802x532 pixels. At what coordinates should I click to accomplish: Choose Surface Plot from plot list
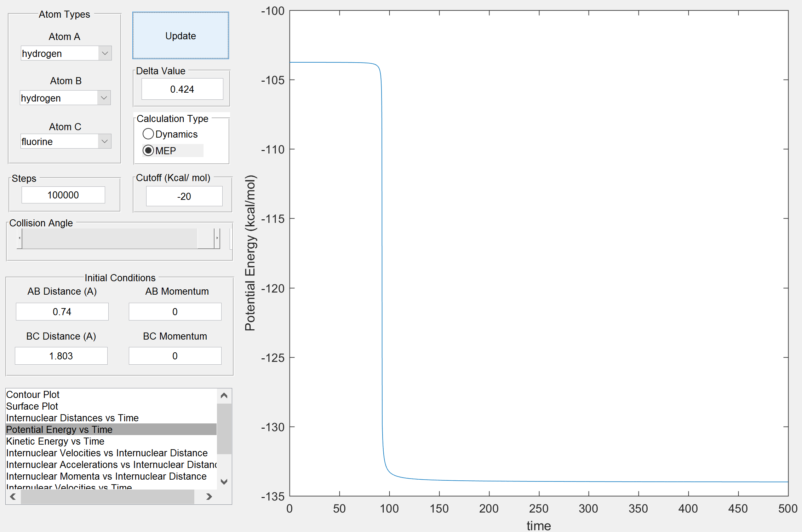point(32,406)
